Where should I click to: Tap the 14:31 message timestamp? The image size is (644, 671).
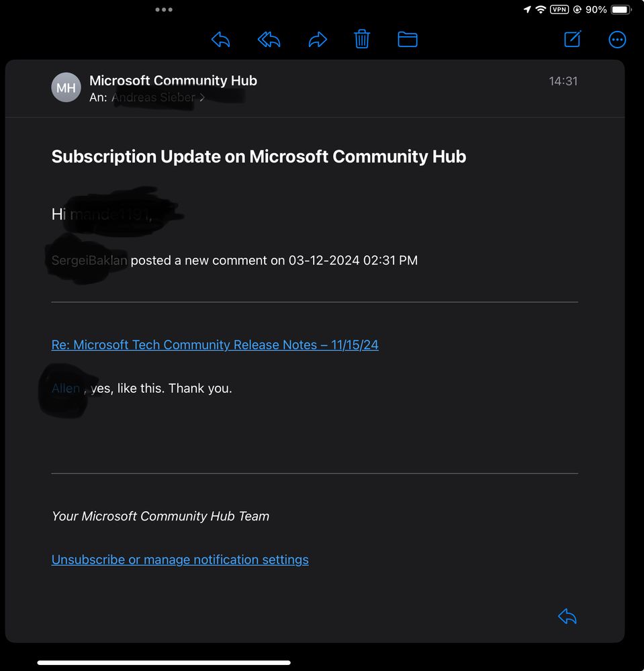(x=563, y=81)
